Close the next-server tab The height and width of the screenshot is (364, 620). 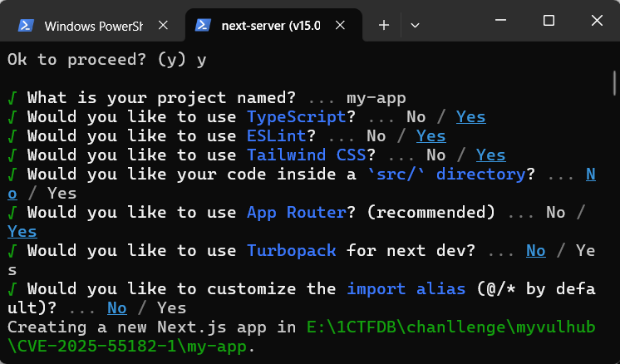(340, 26)
